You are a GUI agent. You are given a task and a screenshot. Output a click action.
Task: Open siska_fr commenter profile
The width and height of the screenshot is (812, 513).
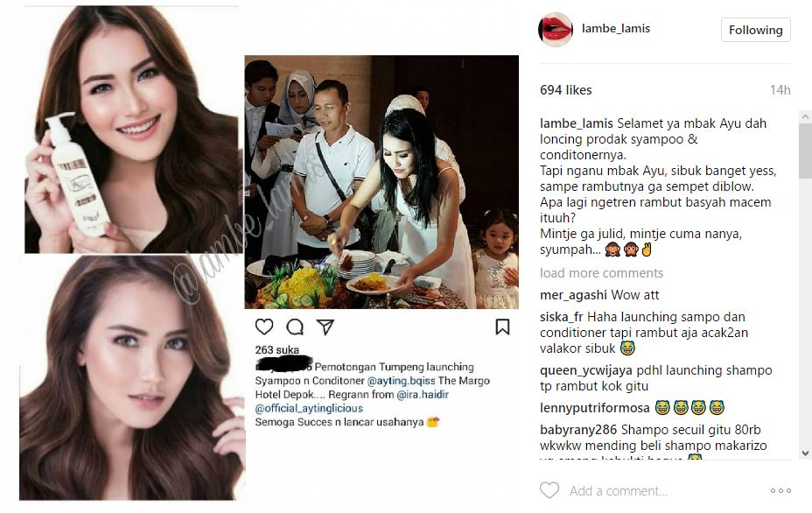click(x=562, y=317)
